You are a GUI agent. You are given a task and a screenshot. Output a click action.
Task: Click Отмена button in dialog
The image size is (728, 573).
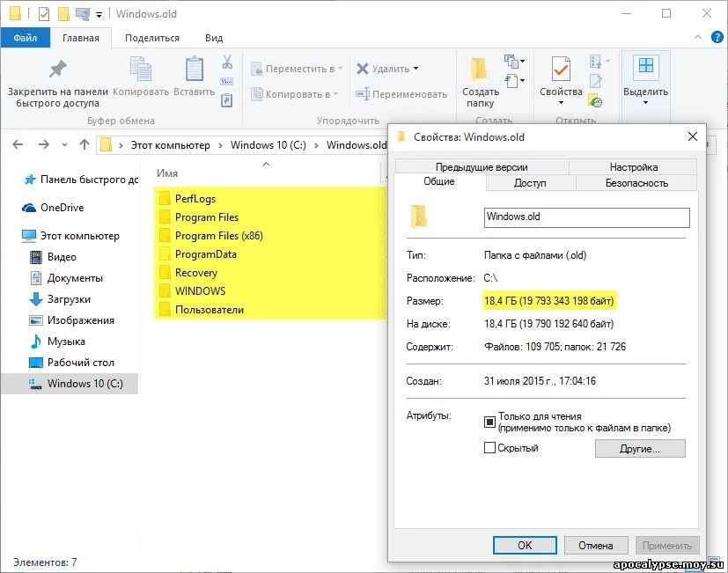596,545
